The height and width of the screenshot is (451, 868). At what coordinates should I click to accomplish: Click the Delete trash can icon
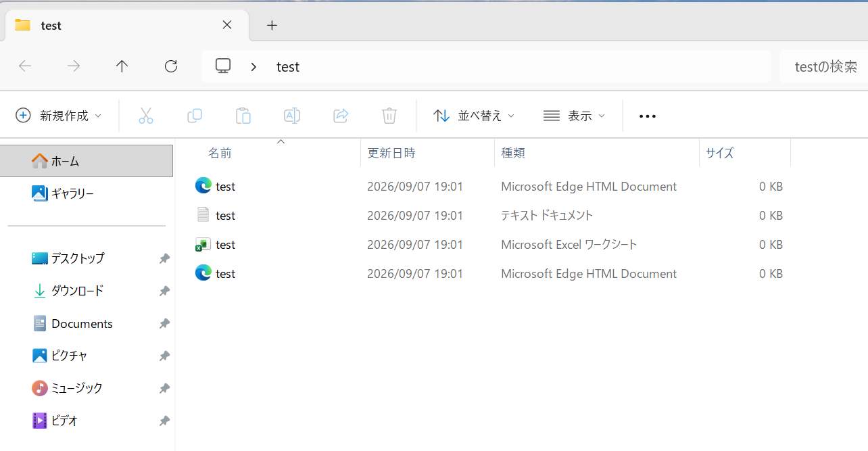pyautogui.click(x=389, y=116)
